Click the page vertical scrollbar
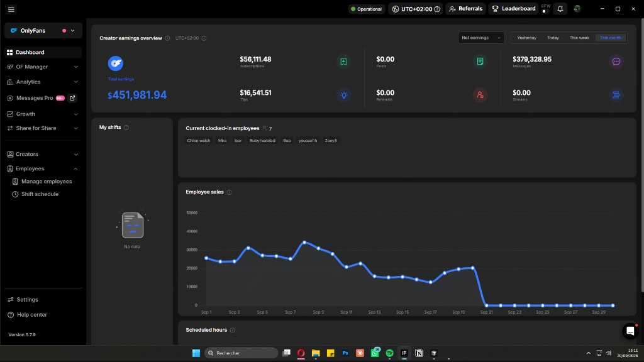This screenshot has width=644, height=362. click(x=641, y=155)
